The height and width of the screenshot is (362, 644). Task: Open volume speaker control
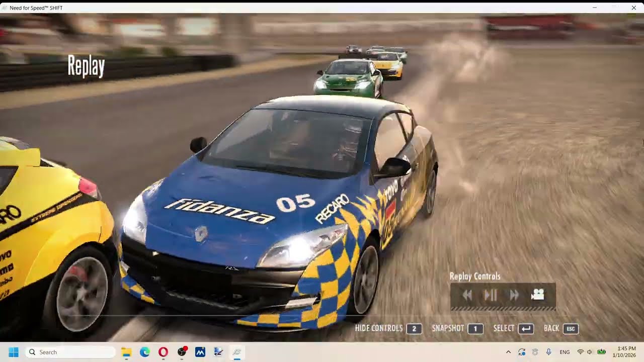(590, 352)
